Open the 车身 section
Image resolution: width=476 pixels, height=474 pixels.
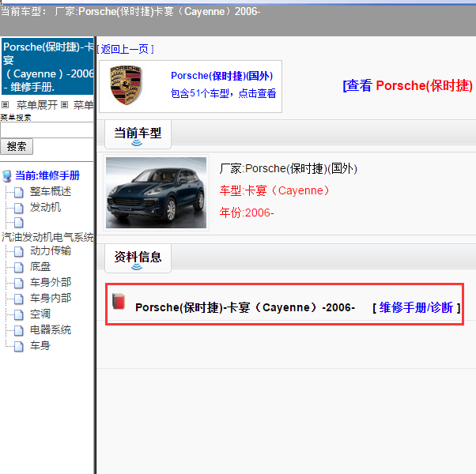click(40, 346)
